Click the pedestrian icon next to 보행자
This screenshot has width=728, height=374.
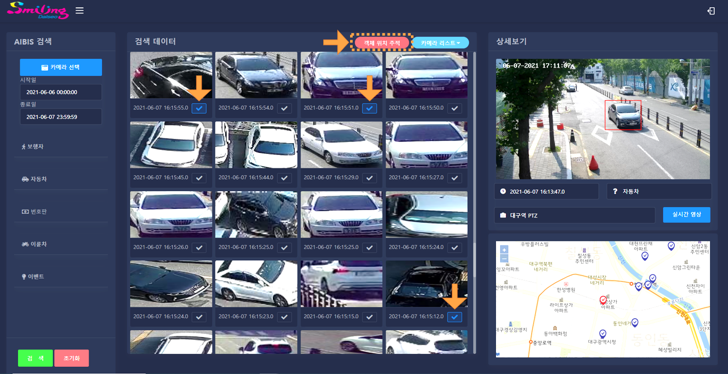pos(24,147)
